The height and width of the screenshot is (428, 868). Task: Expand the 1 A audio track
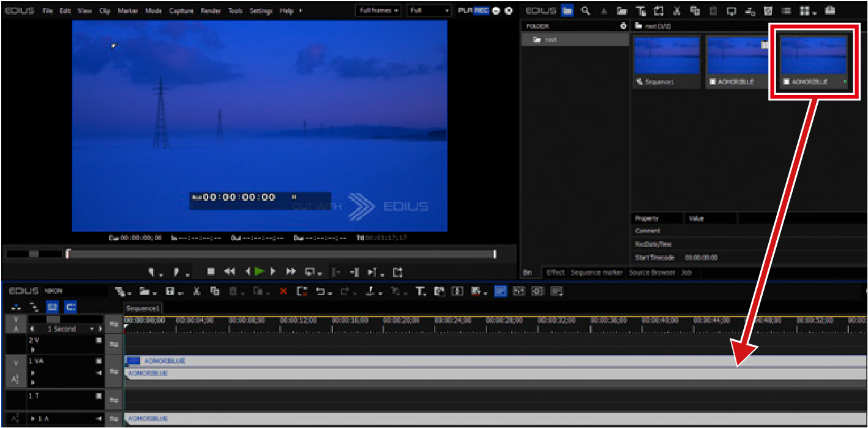point(32,419)
